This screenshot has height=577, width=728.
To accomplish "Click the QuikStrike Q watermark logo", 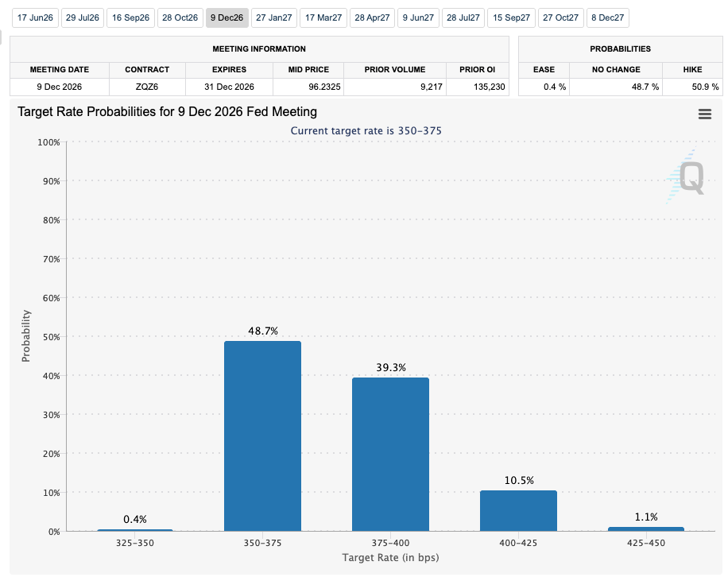I will 686,176.
